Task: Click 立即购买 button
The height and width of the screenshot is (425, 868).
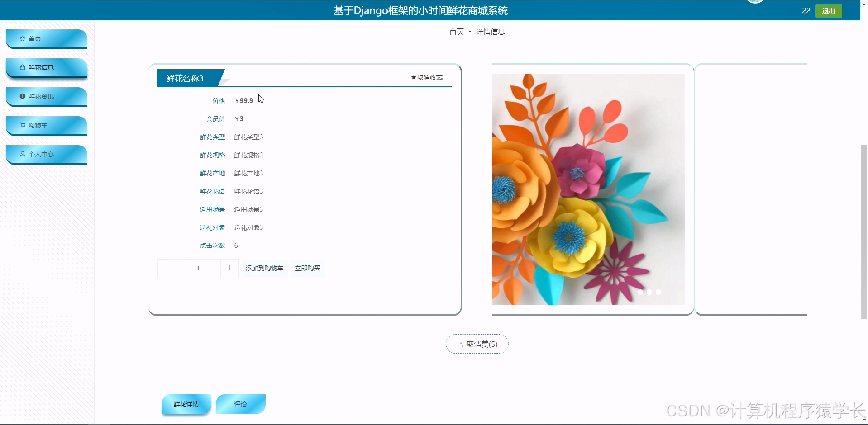Action: tap(307, 268)
